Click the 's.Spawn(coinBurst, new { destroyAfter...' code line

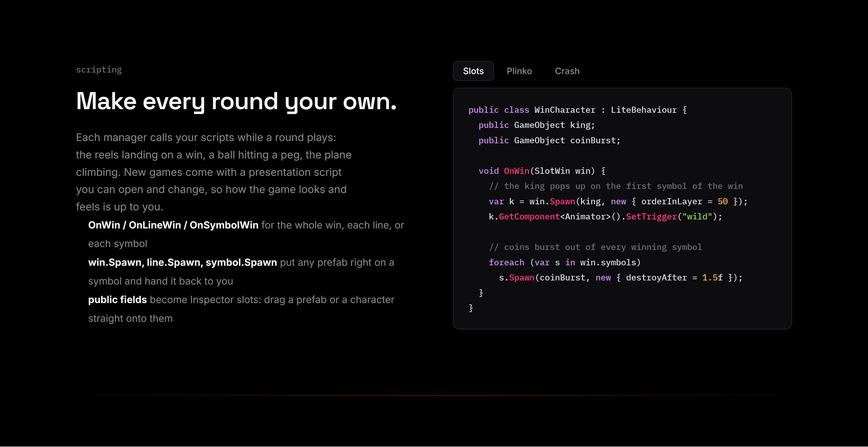coord(621,278)
